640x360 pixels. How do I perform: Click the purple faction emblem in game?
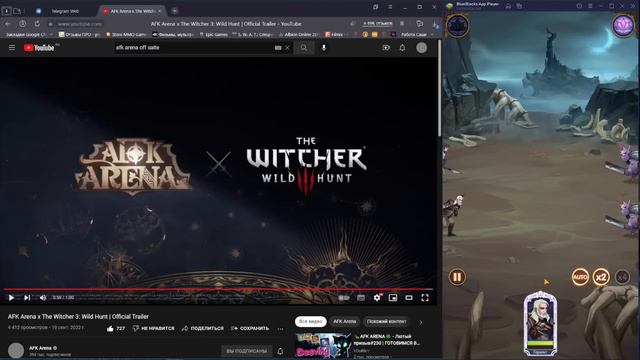pos(623,25)
